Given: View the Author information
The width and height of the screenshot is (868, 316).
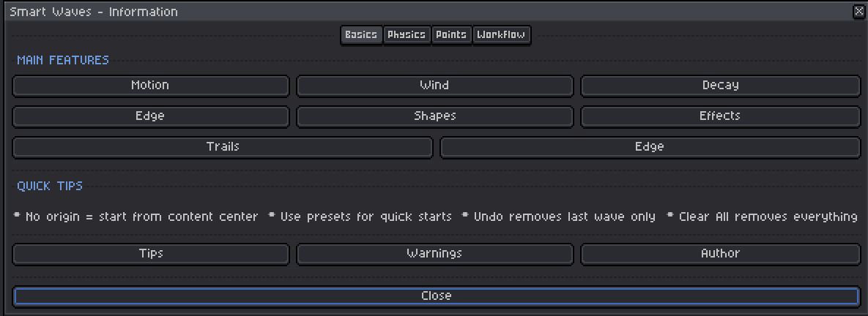Looking at the screenshot, I should click(x=720, y=254).
